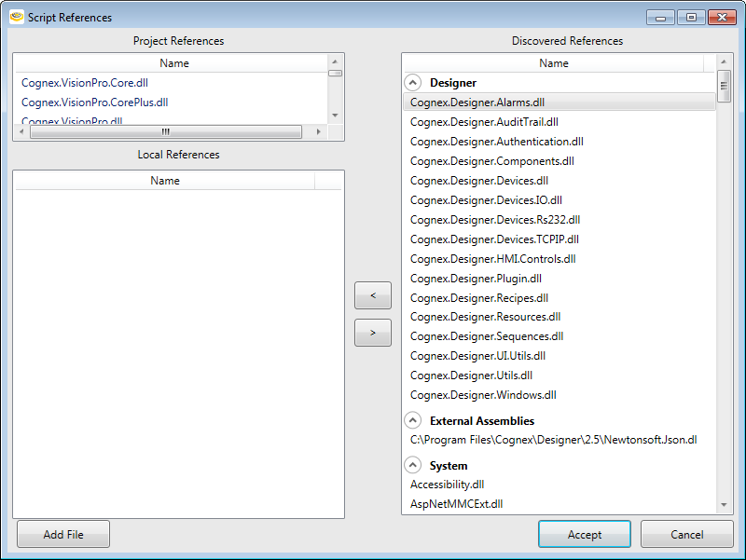Click the right arrow move button

pos(373,333)
